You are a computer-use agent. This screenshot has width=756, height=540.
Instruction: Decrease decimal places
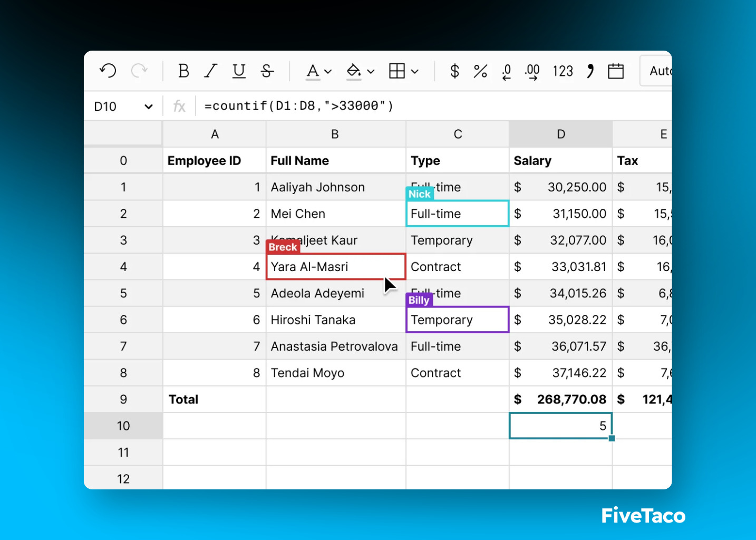[507, 71]
